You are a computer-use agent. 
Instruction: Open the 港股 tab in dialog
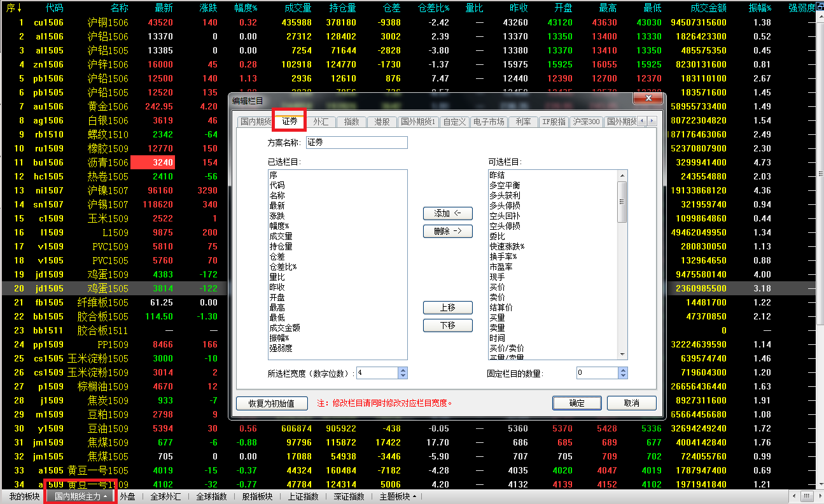pyautogui.click(x=382, y=122)
